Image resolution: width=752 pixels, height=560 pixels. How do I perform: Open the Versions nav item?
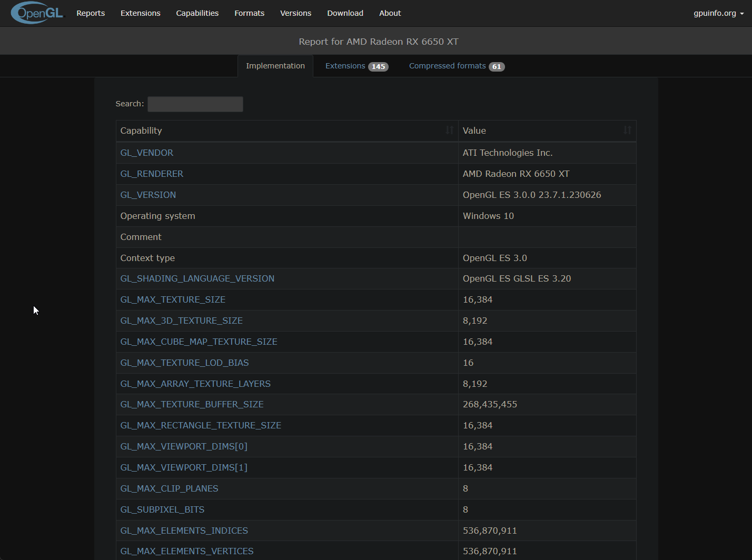pos(296,13)
